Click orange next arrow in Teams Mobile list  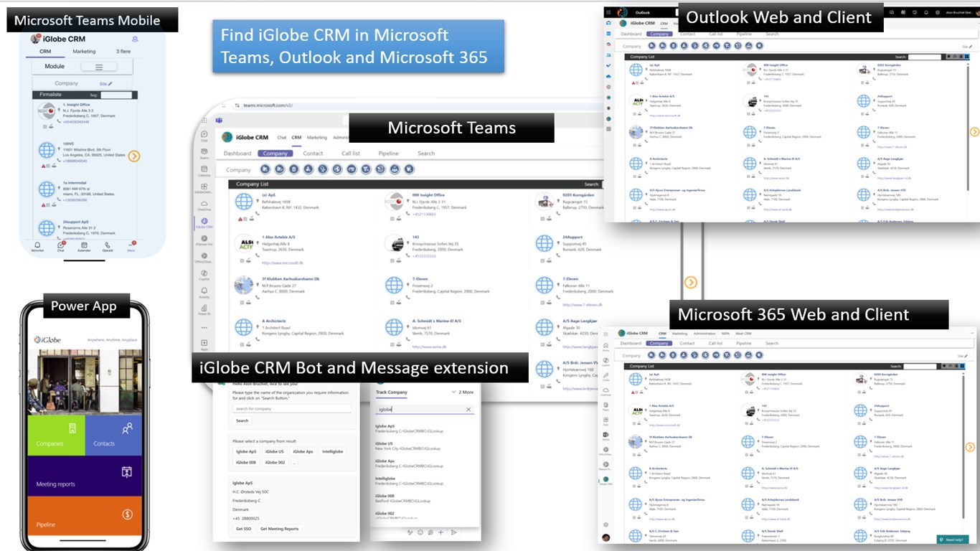coord(133,156)
